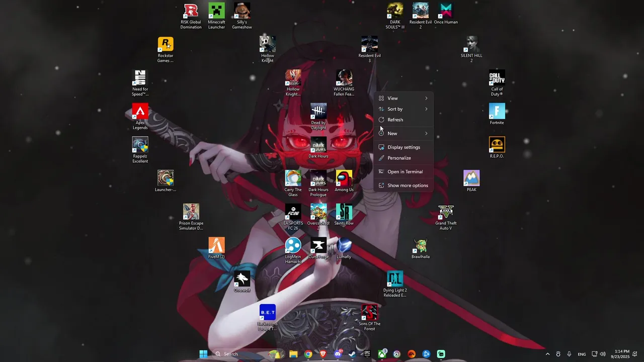Select the Resident Evil 3 icon
The height and width of the screenshot is (362, 644).
tap(369, 50)
